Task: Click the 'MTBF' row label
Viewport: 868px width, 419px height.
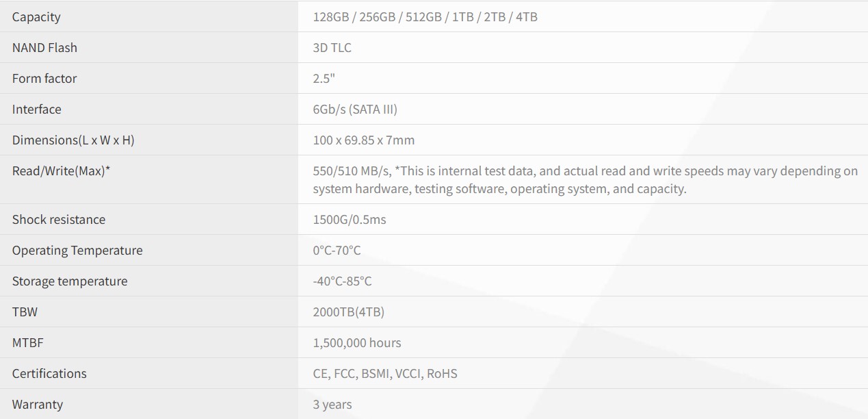Action: click(28, 342)
